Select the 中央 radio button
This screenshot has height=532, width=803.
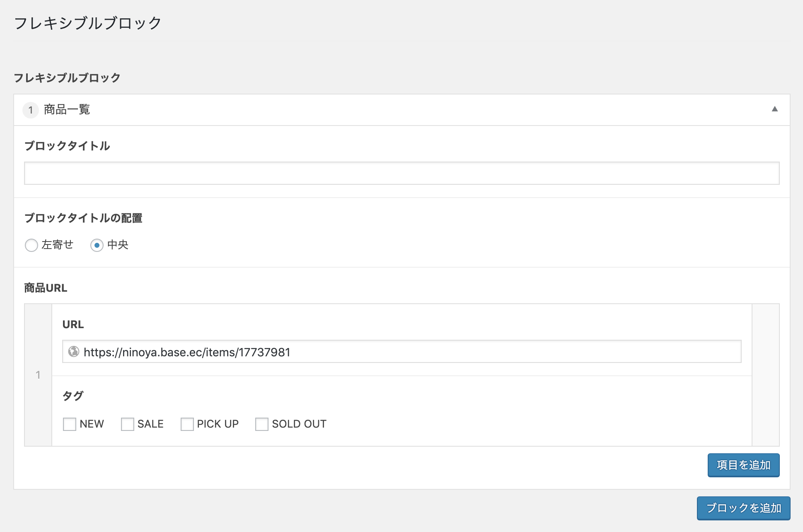click(x=97, y=245)
